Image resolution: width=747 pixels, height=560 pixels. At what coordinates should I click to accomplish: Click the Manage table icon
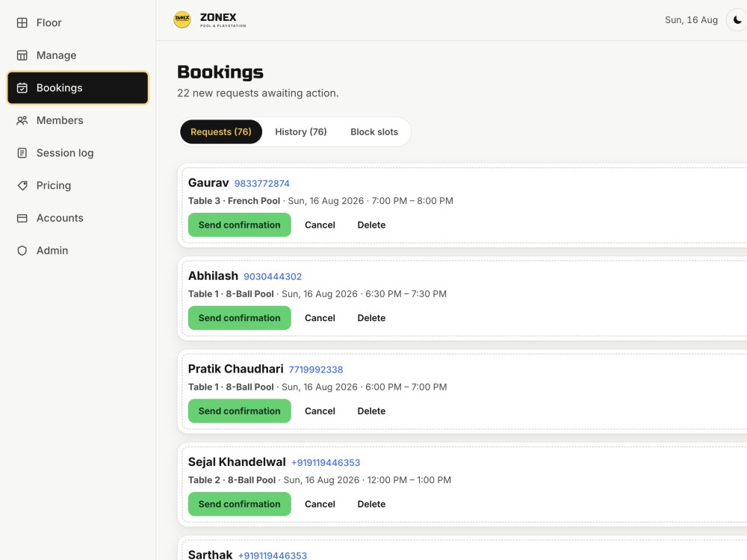22,55
